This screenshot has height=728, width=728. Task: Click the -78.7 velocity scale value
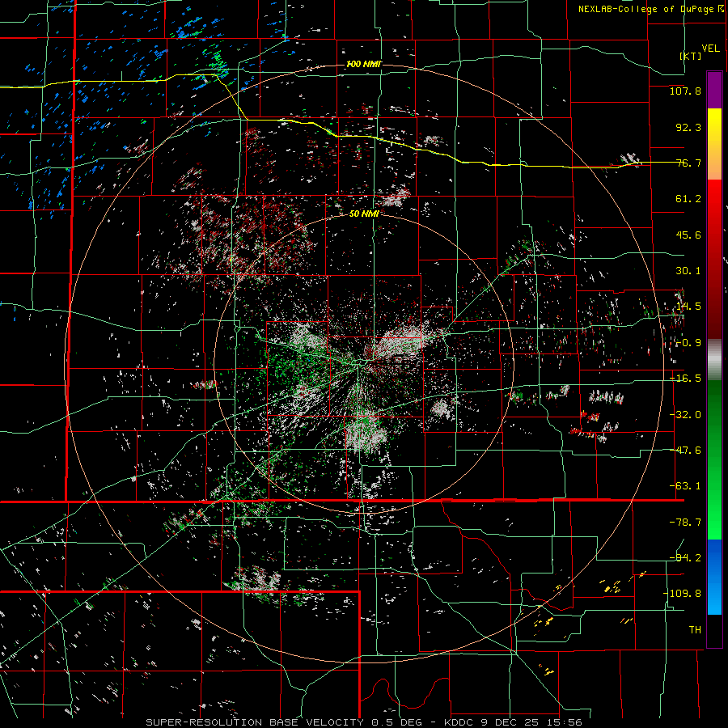coord(685,523)
